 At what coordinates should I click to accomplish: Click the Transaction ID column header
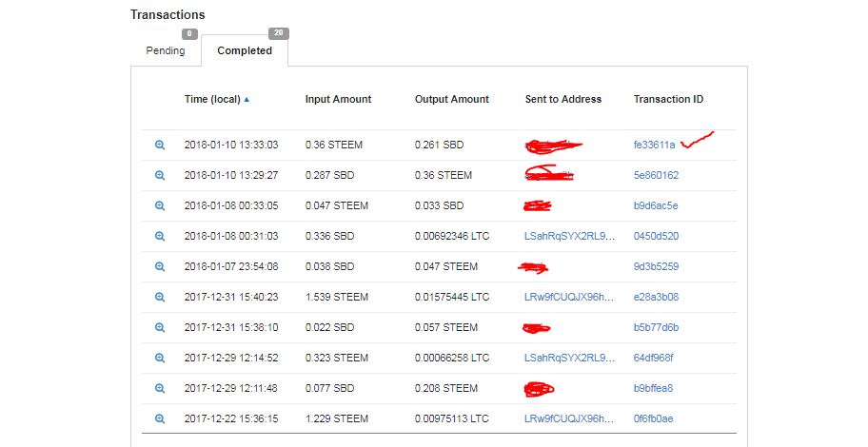tap(668, 99)
